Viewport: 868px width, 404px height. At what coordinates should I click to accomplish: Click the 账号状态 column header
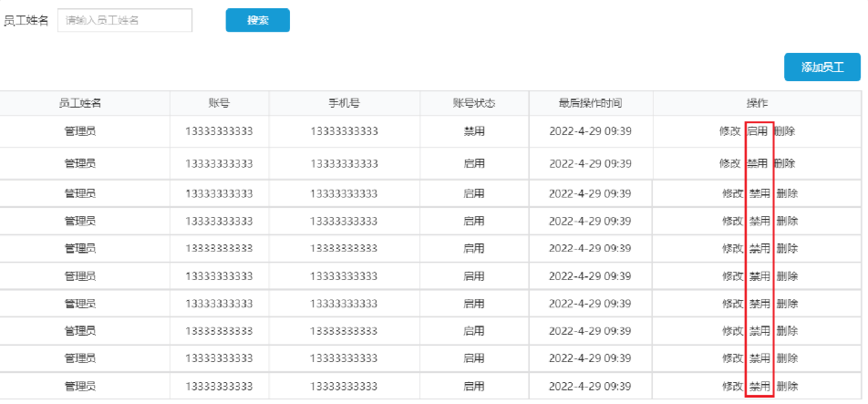[x=473, y=103]
